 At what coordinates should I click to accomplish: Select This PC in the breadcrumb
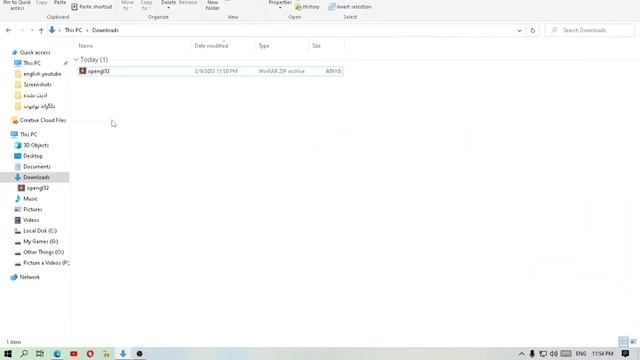click(x=73, y=30)
